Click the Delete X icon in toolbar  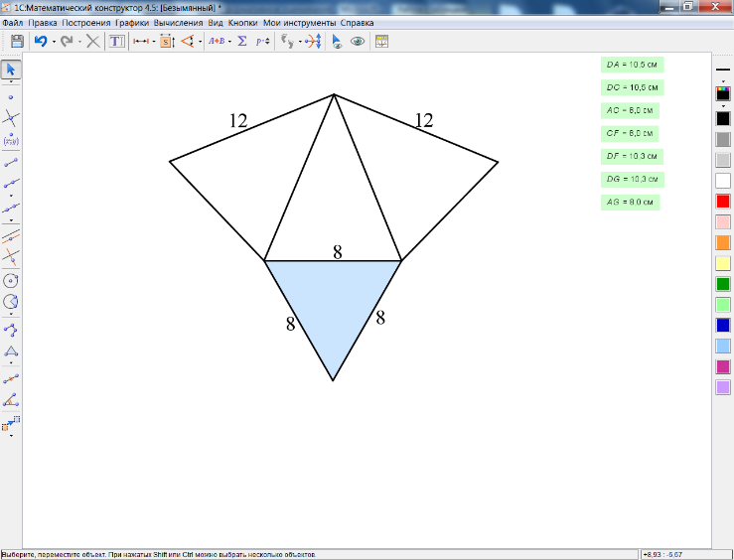93,41
